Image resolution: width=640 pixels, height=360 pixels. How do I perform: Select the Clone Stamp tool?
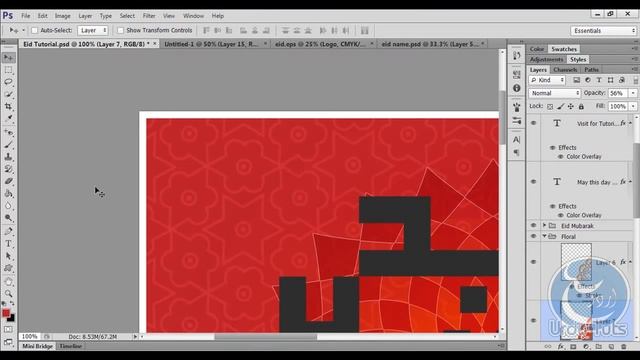(x=8, y=157)
